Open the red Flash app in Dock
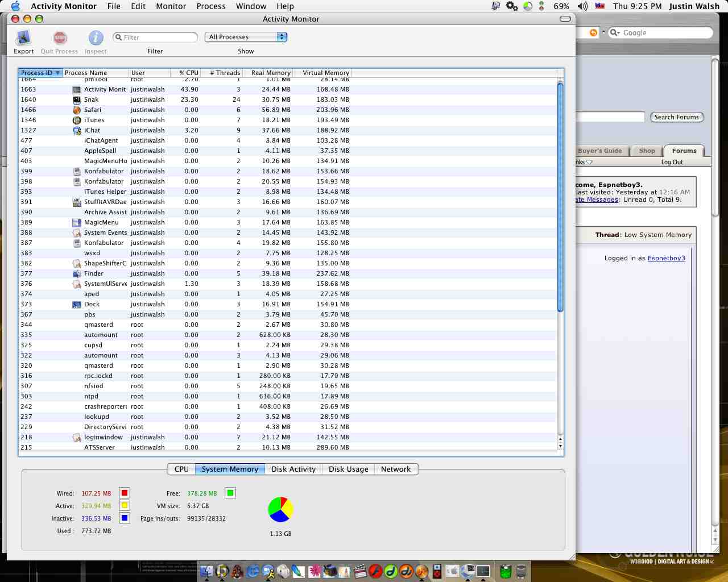This screenshot has height=582, width=728. pos(375,571)
